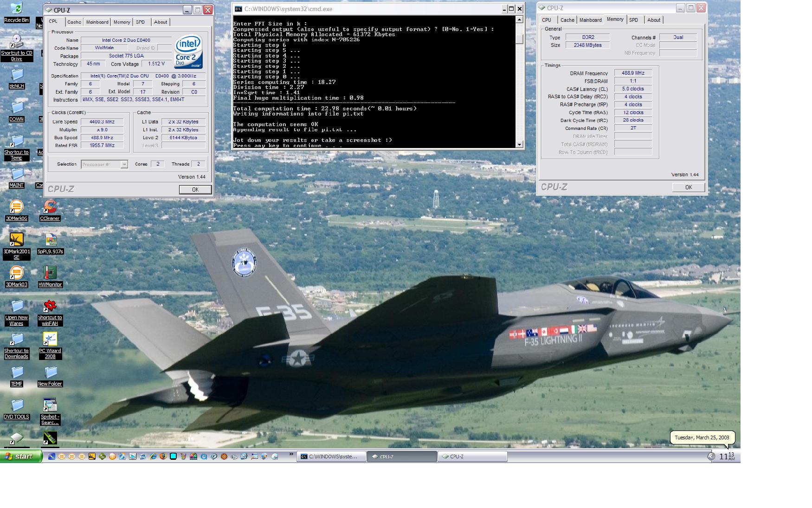Open About tab in left CPU-Z window
The width and height of the screenshot is (812, 508).
pos(161,22)
